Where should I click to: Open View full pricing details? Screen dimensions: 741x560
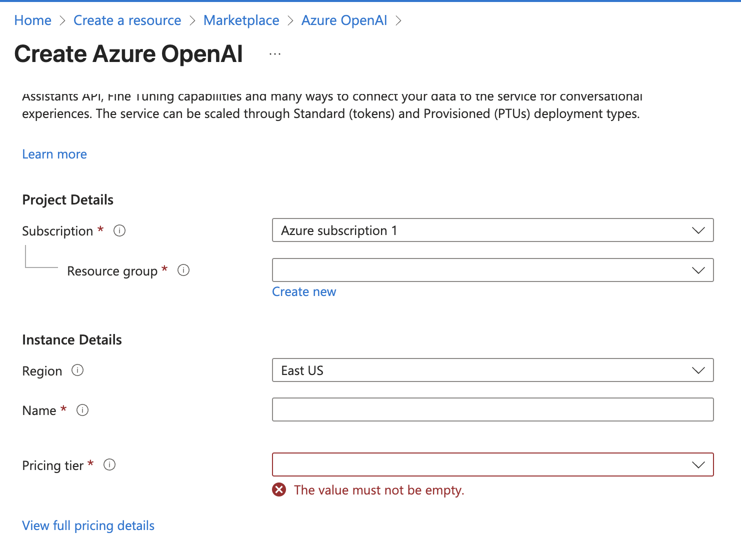pyautogui.click(x=88, y=525)
